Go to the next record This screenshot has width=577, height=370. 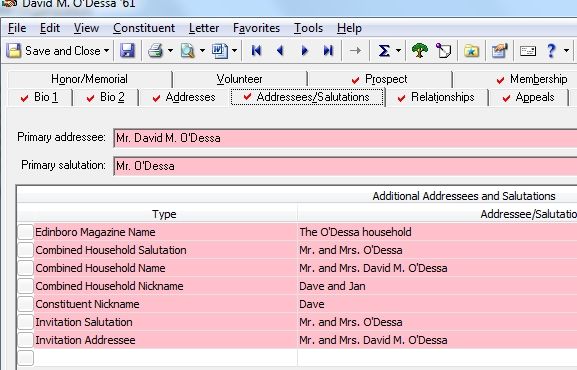(x=304, y=50)
